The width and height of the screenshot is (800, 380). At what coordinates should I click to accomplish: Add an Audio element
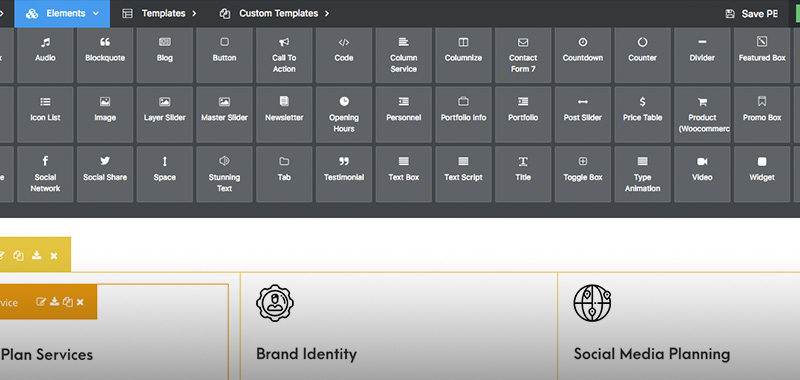tap(45, 55)
